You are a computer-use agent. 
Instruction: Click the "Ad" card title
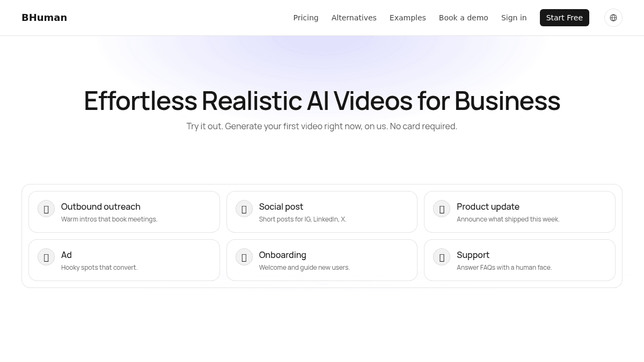point(67,255)
